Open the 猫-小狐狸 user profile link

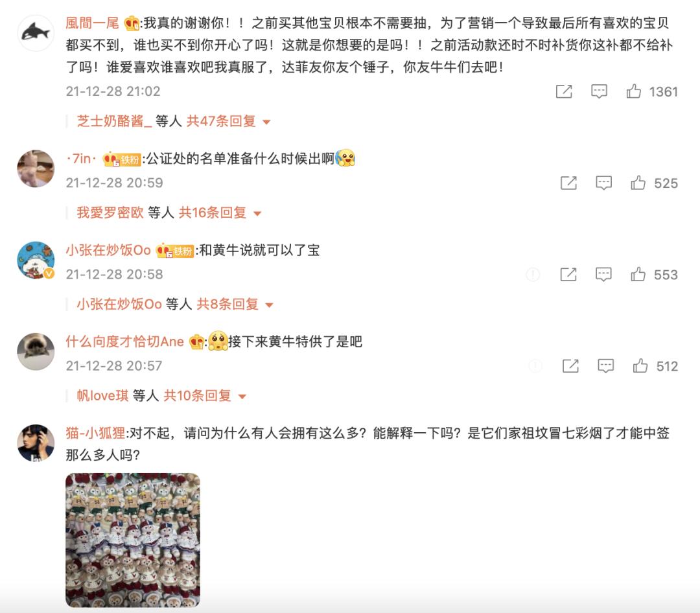(x=95, y=433)
